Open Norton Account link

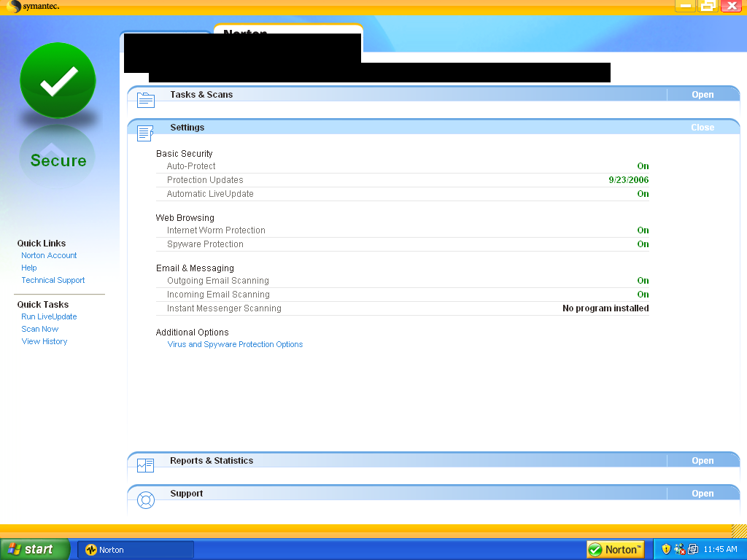point(49,255)
